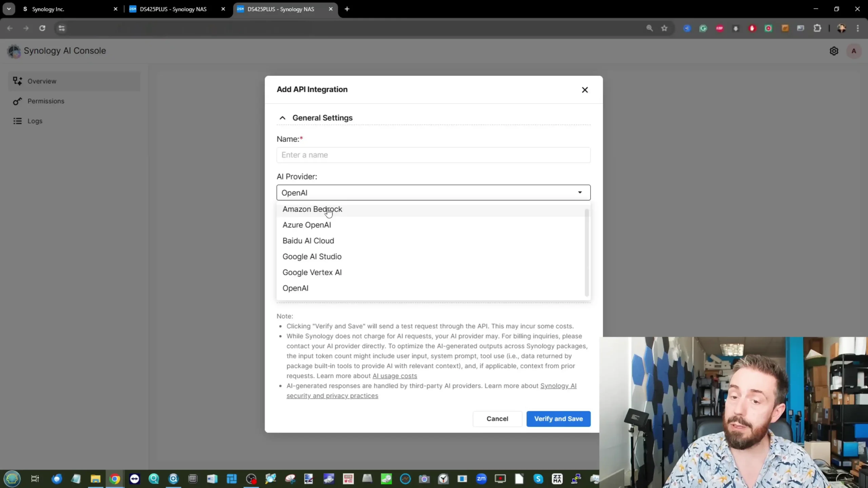Open OBS Studio on taskbar
This screenshot has height=488, width=868.
pyautogui.click(x=251, y=479)
